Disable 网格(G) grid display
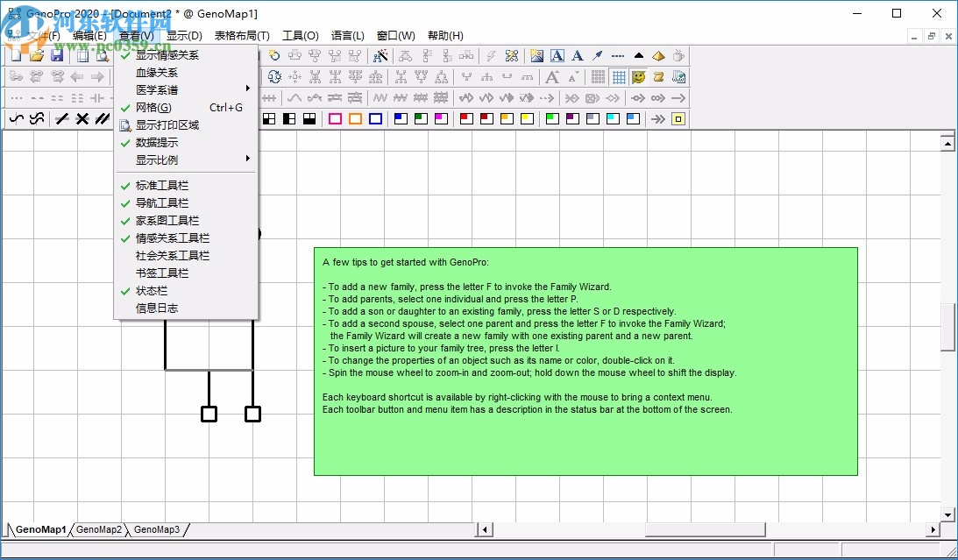This screenshot has width=958, height=560. [158, 107]
